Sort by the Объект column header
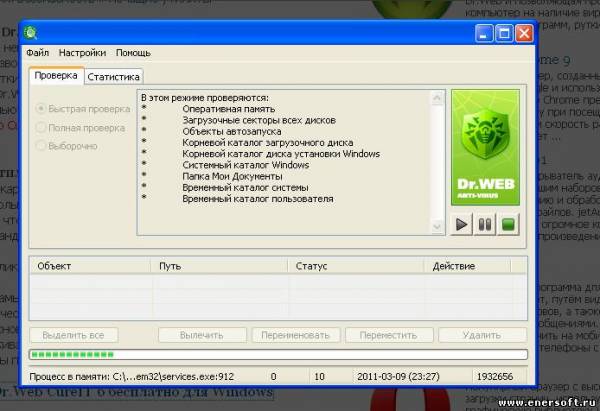The image size is (600, 411). click(x=90, y=266)
